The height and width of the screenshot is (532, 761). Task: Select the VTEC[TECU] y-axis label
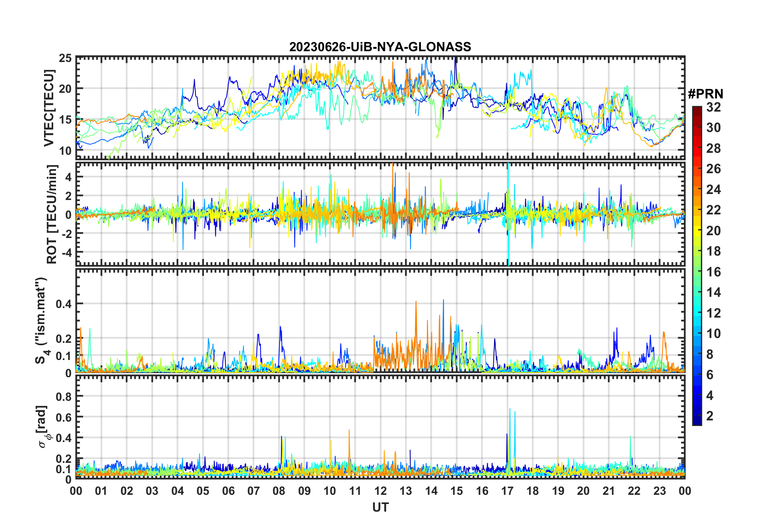point(49,108)
